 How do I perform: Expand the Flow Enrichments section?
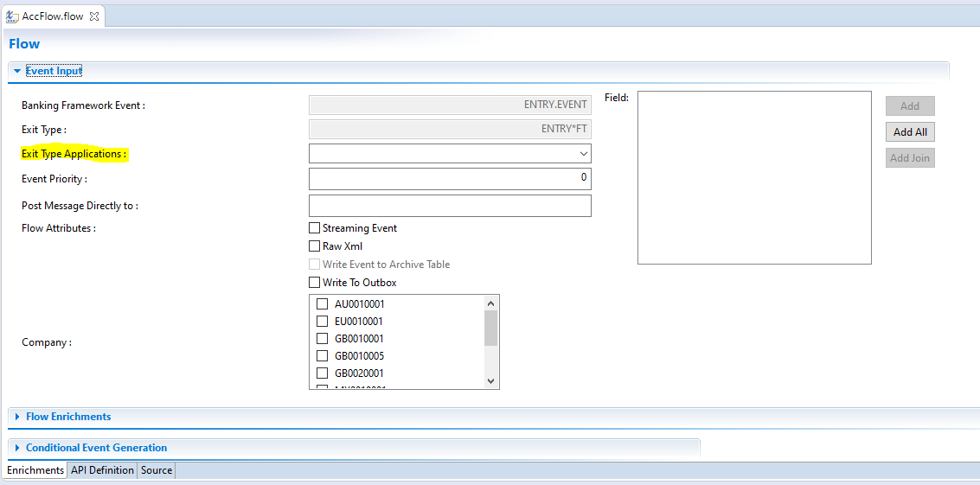(17, 417)
